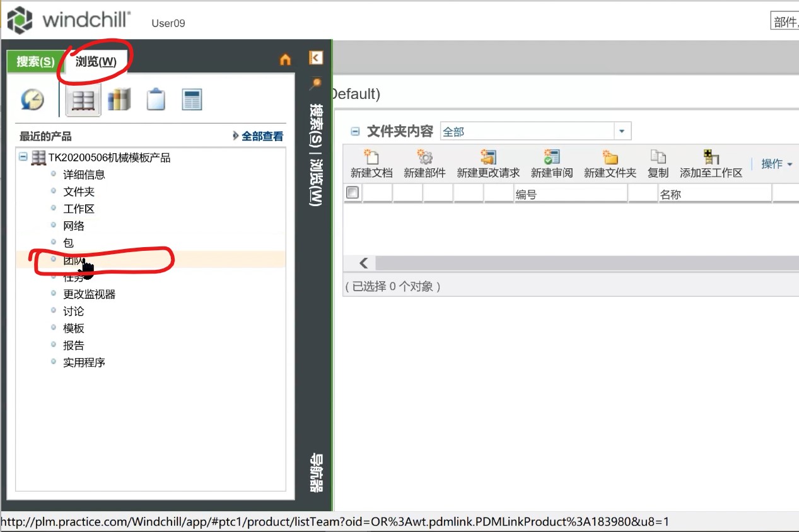This screenshot has width=799, height=532.
Task: Click the 导航器 vertical label
Action: (316, 472)
